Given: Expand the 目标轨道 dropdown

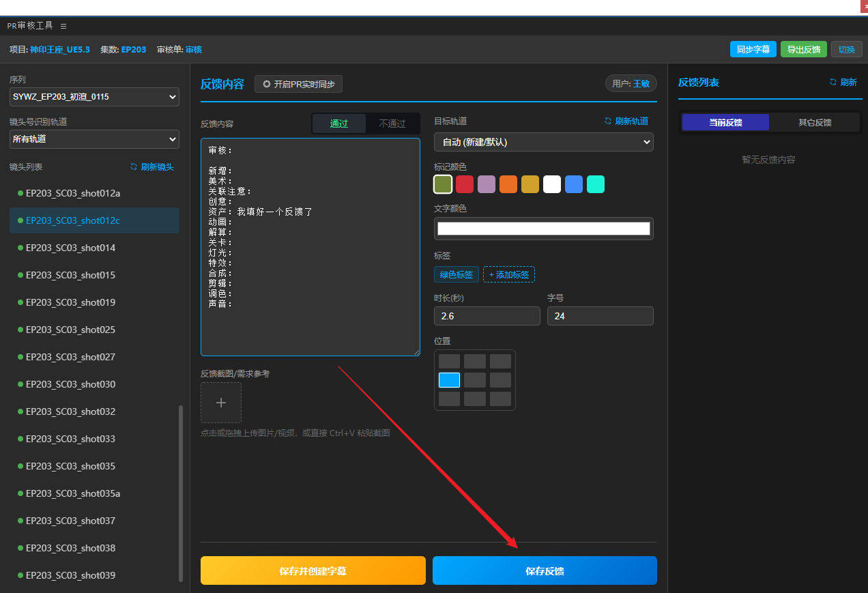Looking at the screenshot, I should point(543,142).
